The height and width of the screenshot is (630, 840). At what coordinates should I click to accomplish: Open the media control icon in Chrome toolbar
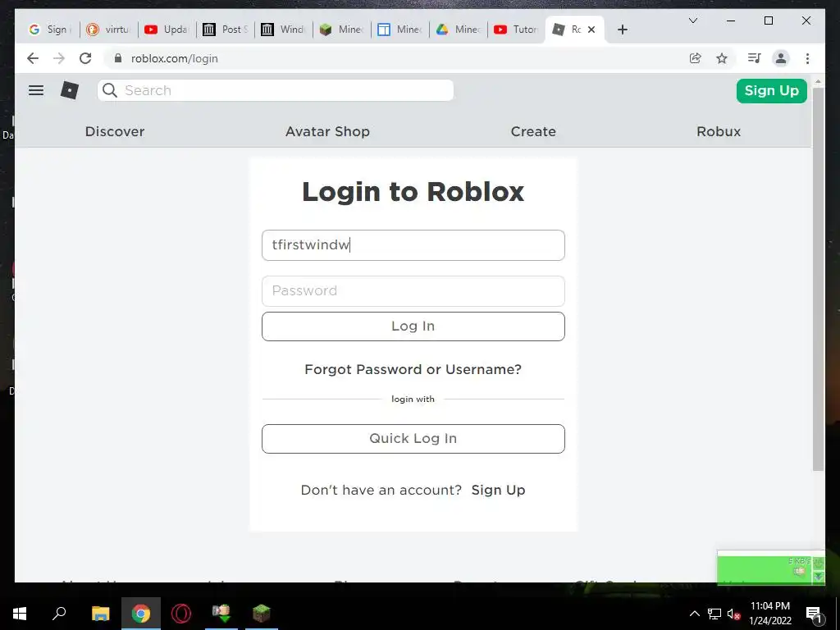tap(755, 58)
